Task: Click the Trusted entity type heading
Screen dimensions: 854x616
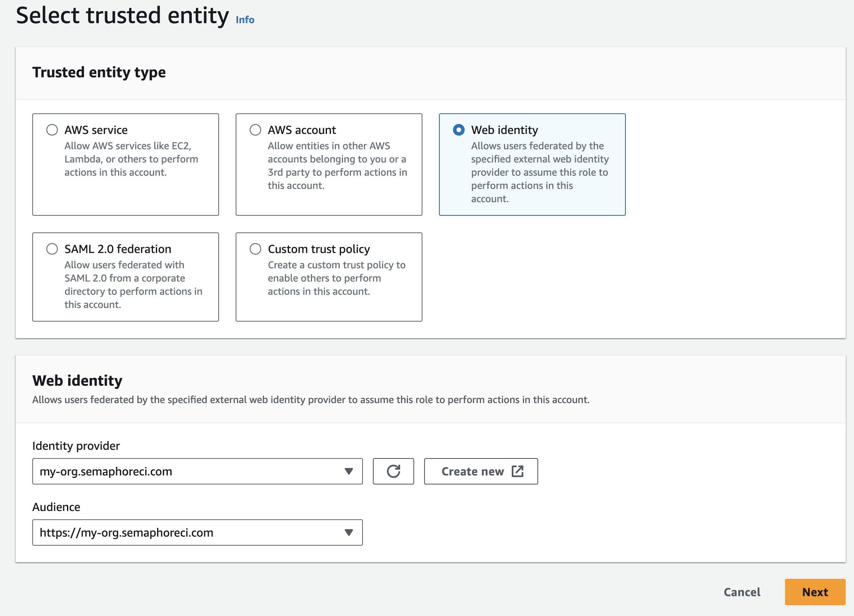Action: (x=99, y=72)
